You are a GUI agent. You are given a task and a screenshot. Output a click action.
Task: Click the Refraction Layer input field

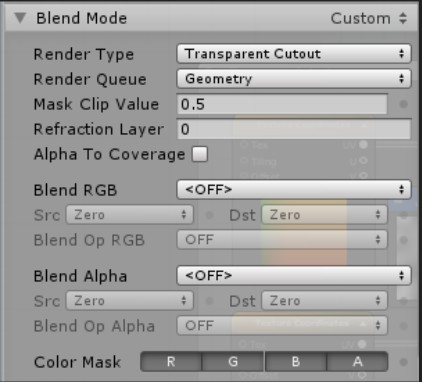tap(294, 129)
